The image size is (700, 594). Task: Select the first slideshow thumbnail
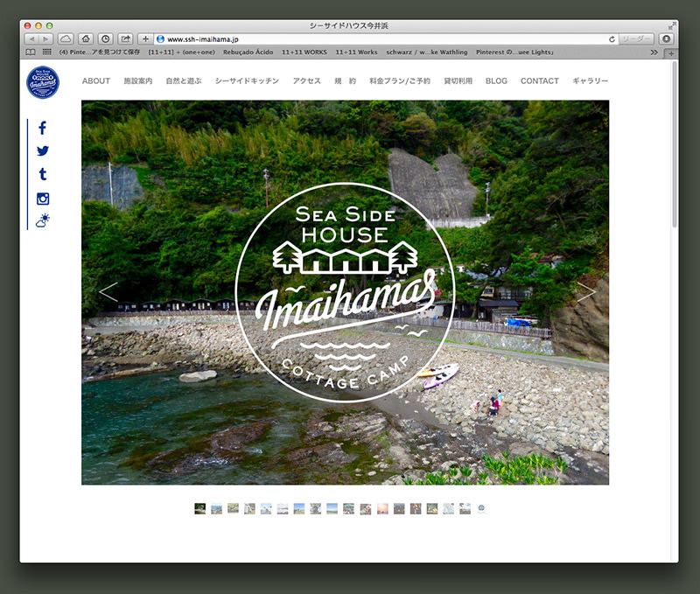pos(200,509)
